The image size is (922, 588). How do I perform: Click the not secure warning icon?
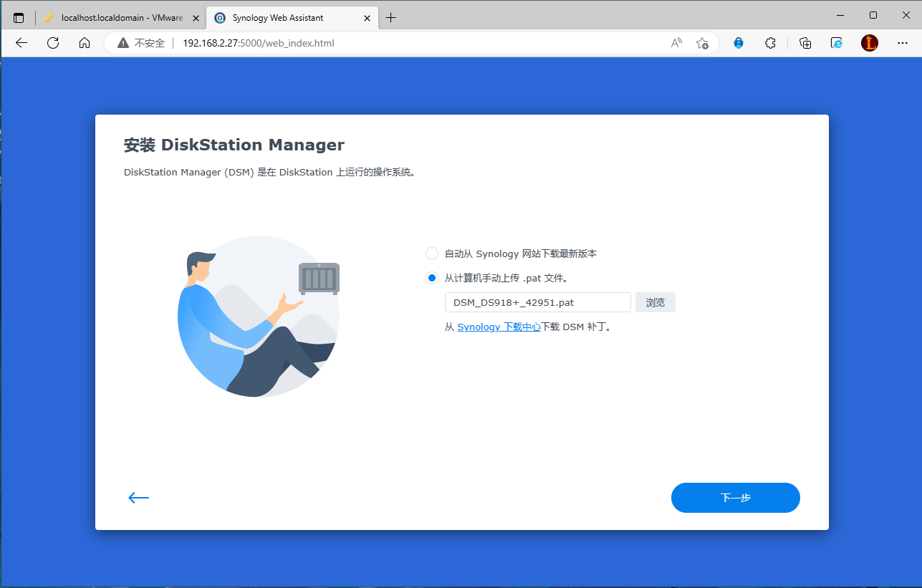click(x=123, y=43)
